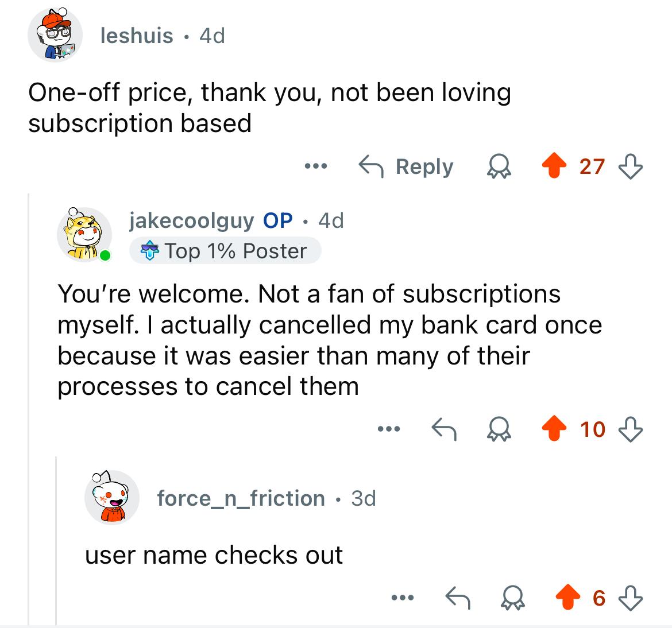Award icon on jakecoolguy's comment
Image resolution: width=672 pixels, height=628 pixels.
499,429
